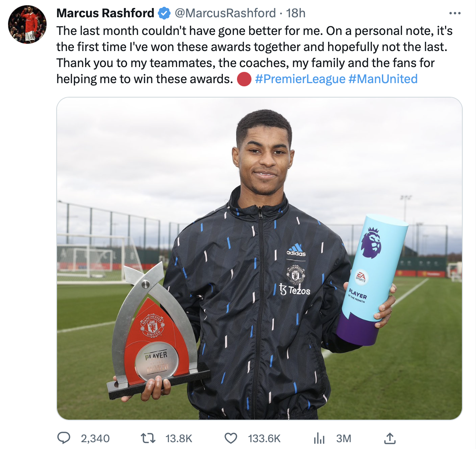Click the 133.6K likes count
This screenshot has height=449, width=476.
(x=264, y=439)
